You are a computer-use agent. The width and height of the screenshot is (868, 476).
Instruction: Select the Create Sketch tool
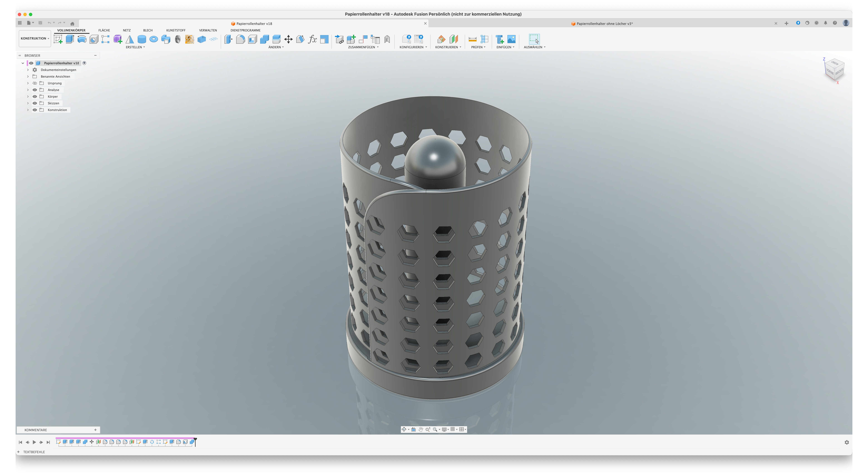tap(58, 39)
